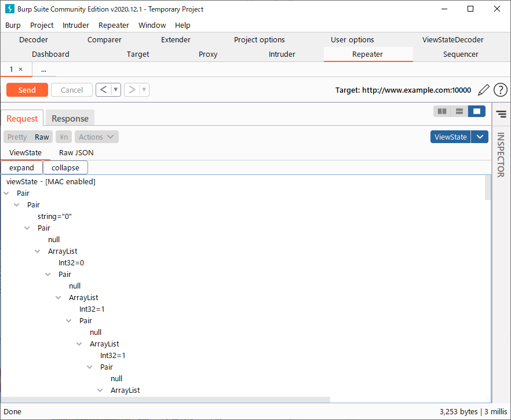Open the Help menu
The height and width of the screenshot is (420, 511).
pos(183,25)
